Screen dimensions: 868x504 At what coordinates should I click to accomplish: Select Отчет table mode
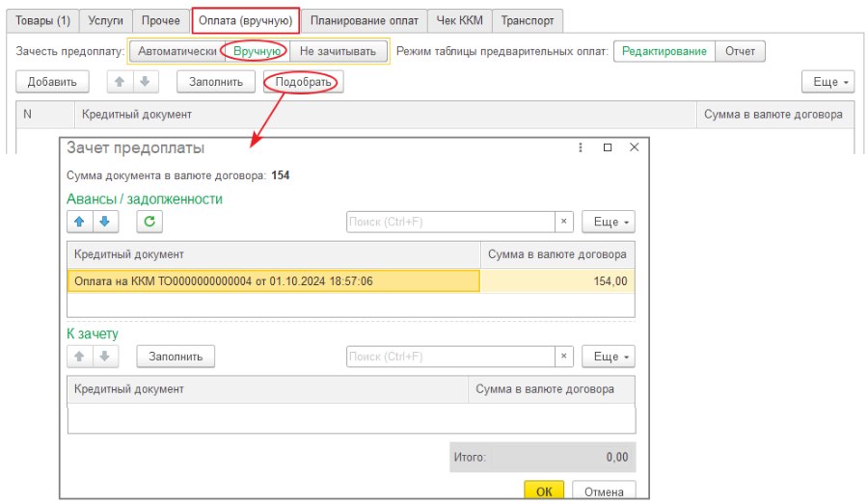pyautogui.click(x=740, y=51)
